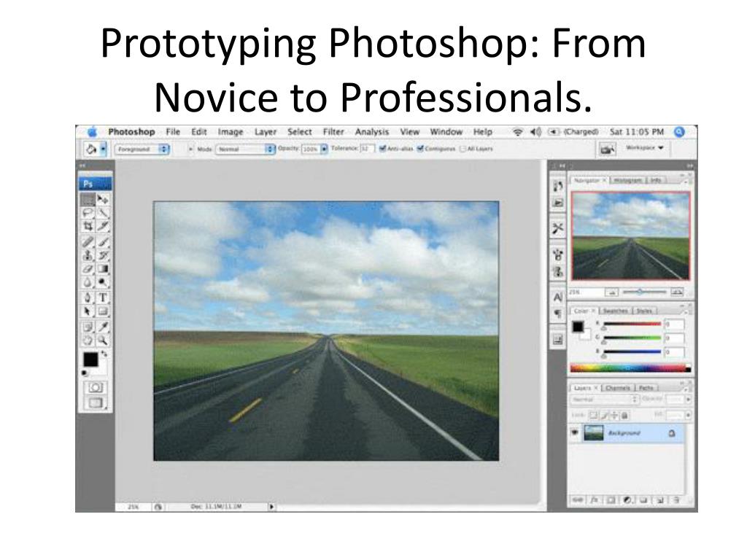The height and width of the screenshot is (560, 747).
Task: Click the toolbox foreground color swatch
Action: click(x=90, y=359)
